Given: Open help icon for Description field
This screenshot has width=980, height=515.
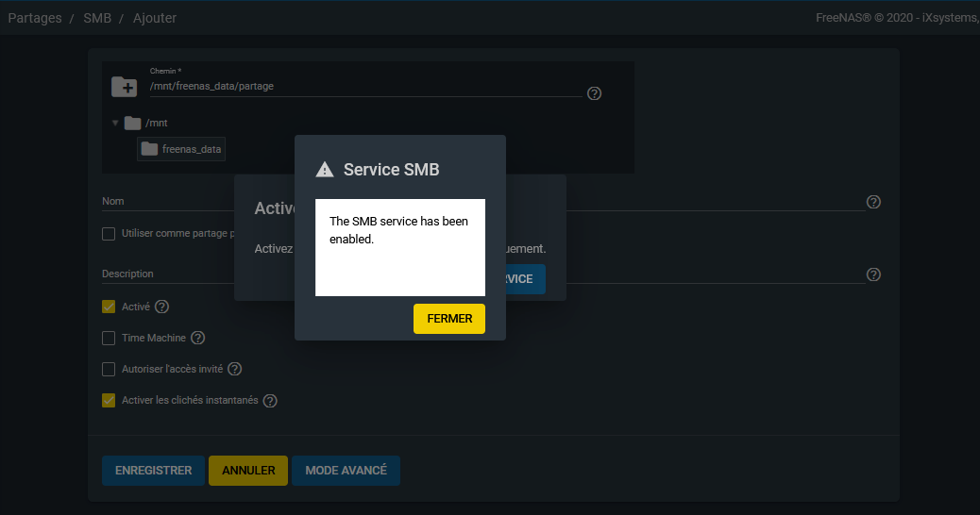Looking at the screenshot, I should [873, 274].
